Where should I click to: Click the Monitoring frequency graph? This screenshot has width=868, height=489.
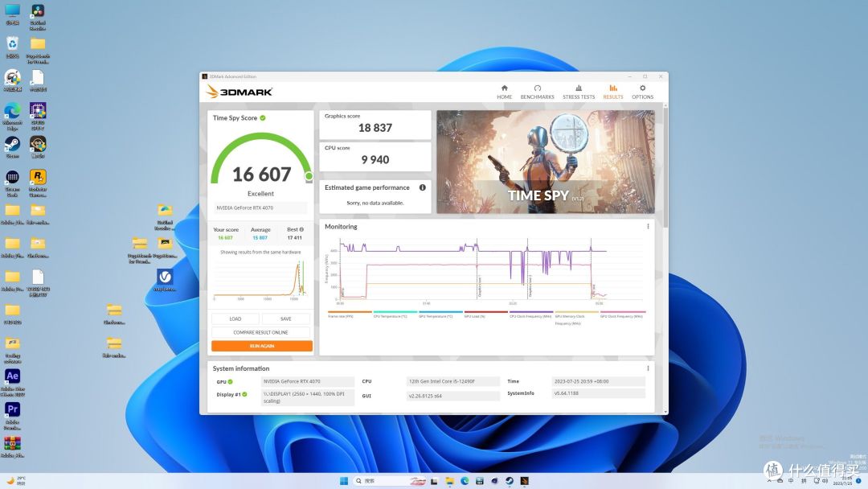(x=486, y=270)
